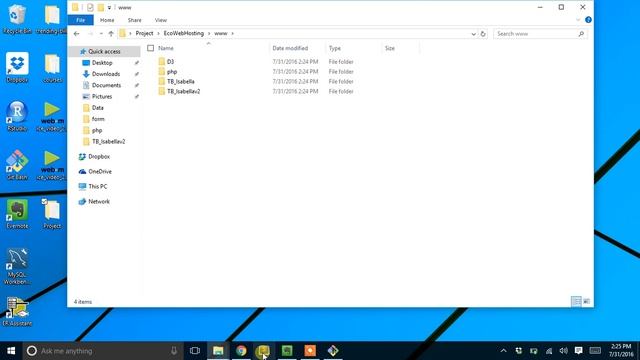Refresh the www folder view
Image resolution: width=640 pixels, height=360 pixels.
click(x=483, y=34)
